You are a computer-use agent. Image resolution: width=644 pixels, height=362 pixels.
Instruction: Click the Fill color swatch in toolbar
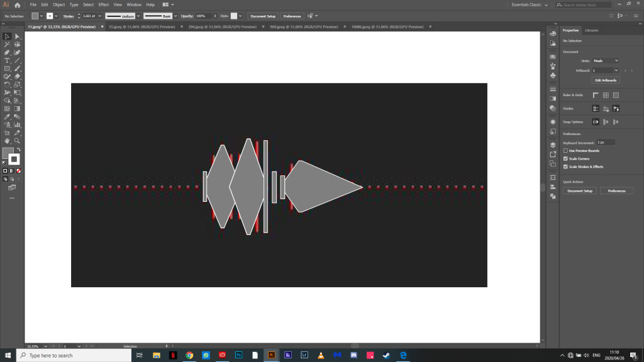(8, 153)
